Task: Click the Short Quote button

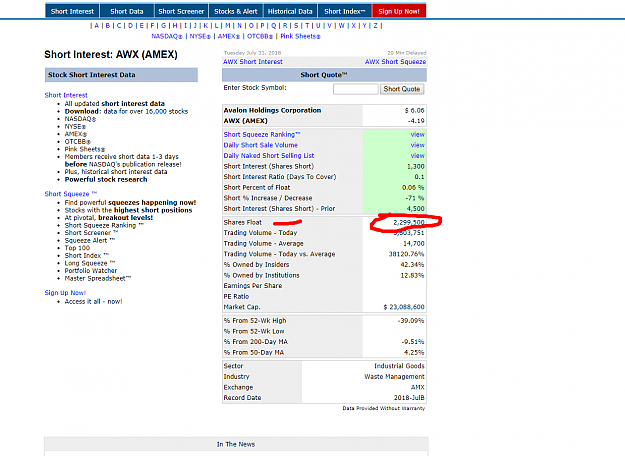Action: [x=402, y=89]
